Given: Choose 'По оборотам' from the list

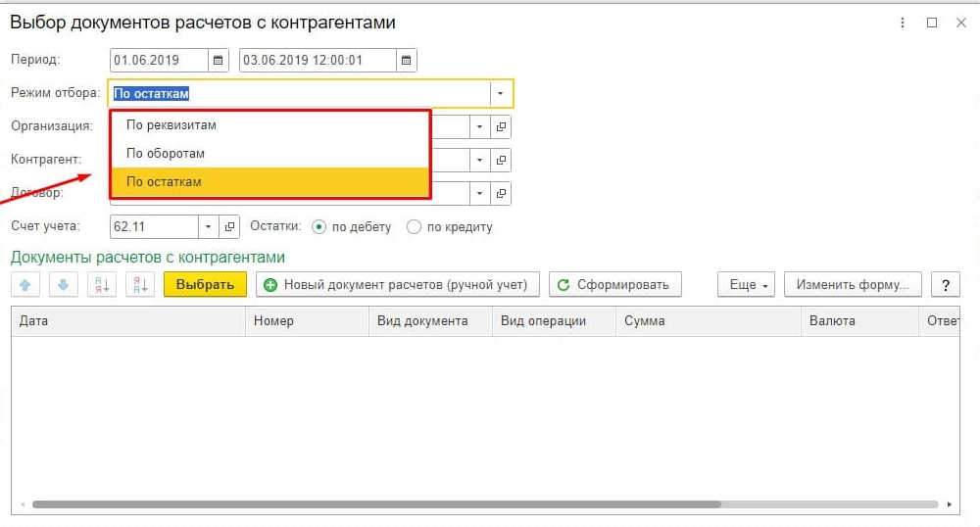Looking at the screenshot, I should tap(166, 154).
